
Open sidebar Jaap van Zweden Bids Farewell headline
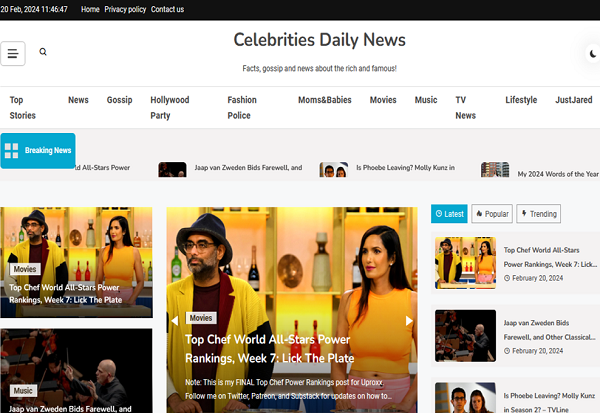(549, 330)
